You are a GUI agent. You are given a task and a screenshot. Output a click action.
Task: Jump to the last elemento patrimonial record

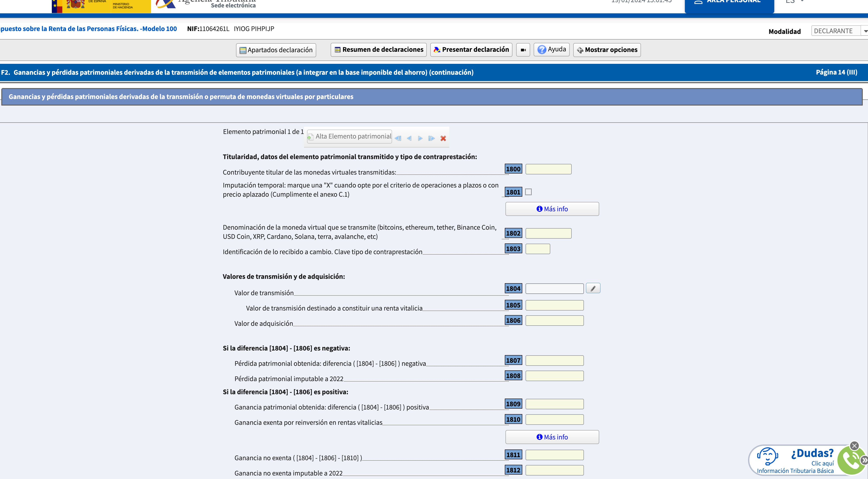(431, 139)
